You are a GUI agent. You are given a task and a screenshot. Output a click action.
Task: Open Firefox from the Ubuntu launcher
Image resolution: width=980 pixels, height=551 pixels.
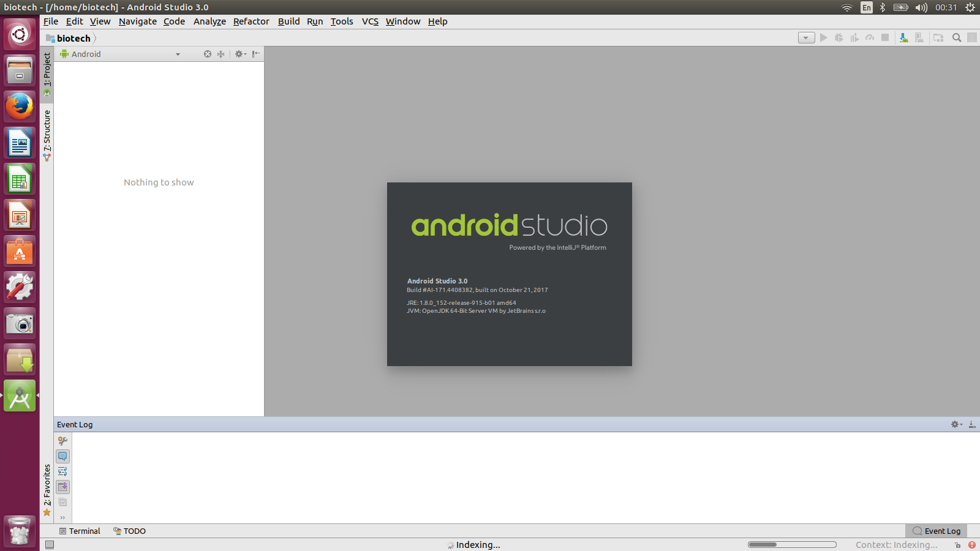(20, 107)
